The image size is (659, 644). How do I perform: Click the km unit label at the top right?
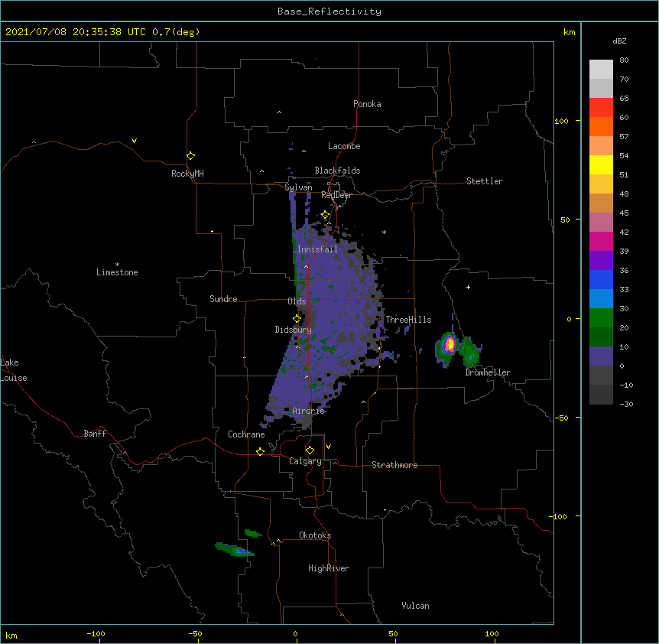[570, 32]
